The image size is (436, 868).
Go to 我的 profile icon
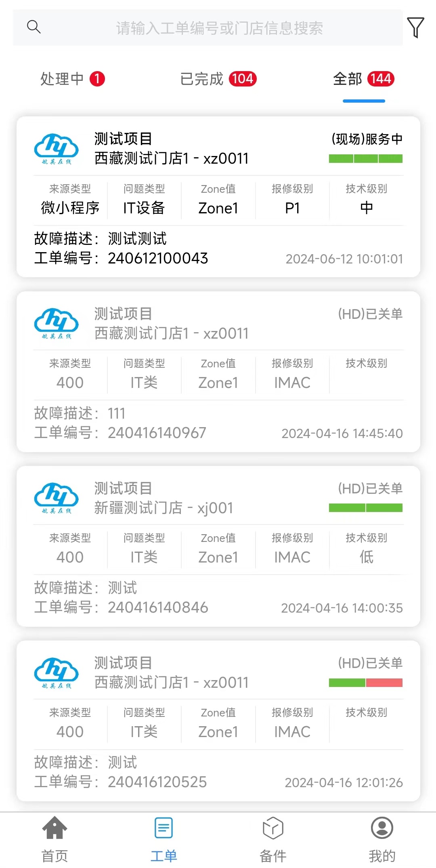tap(382, 828)
